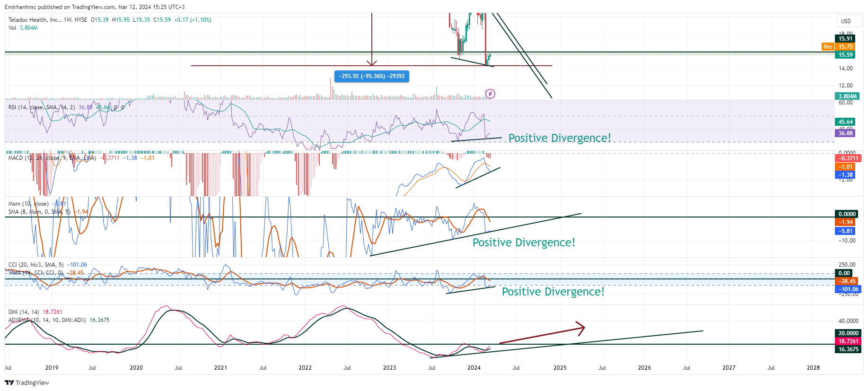This screenshot has height=391, width=868.
Task: Click the 15.91 price tag
Action: tap(845, 39)
